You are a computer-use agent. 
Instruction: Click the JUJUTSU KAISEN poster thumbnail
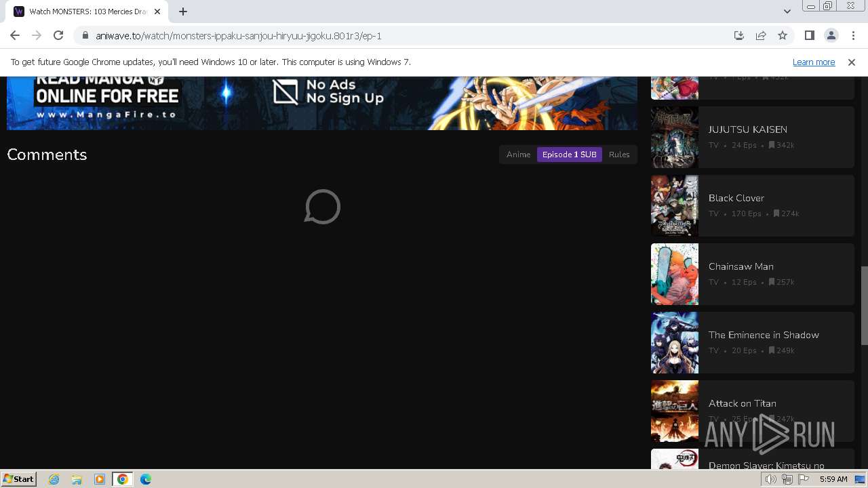[x=675, y=137]
